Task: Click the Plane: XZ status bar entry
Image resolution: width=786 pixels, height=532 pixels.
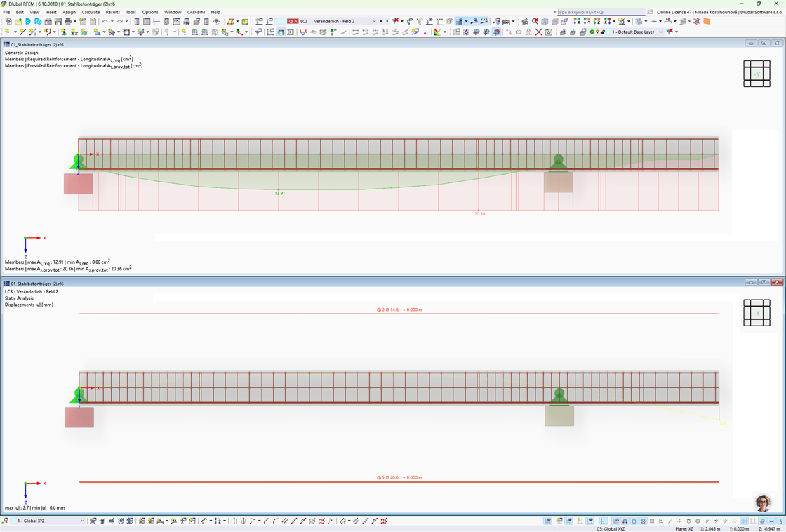Action: click(684, 528)
